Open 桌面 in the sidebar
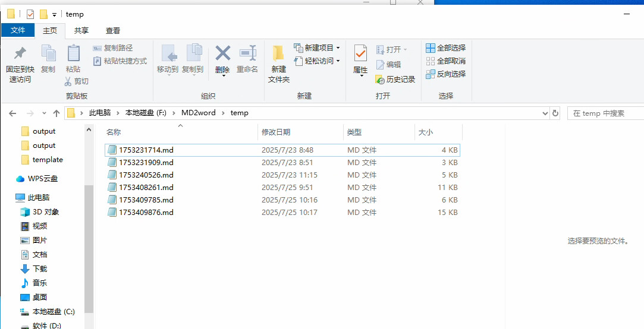 (x=34, y=297)
